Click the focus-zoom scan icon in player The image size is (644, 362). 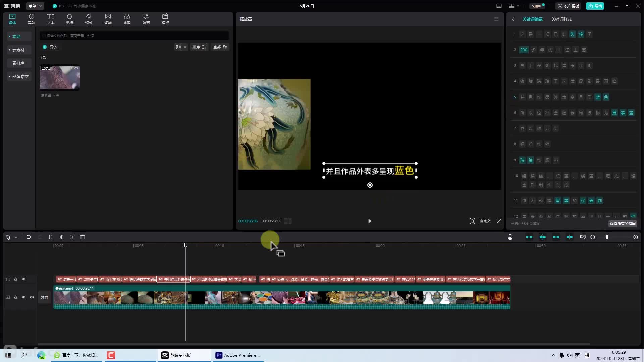[x=472, y=221]
